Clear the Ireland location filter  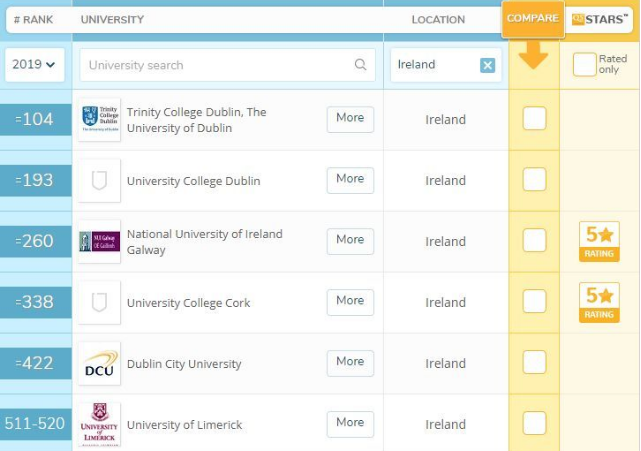pyautogui.click(x=488, y=65)
